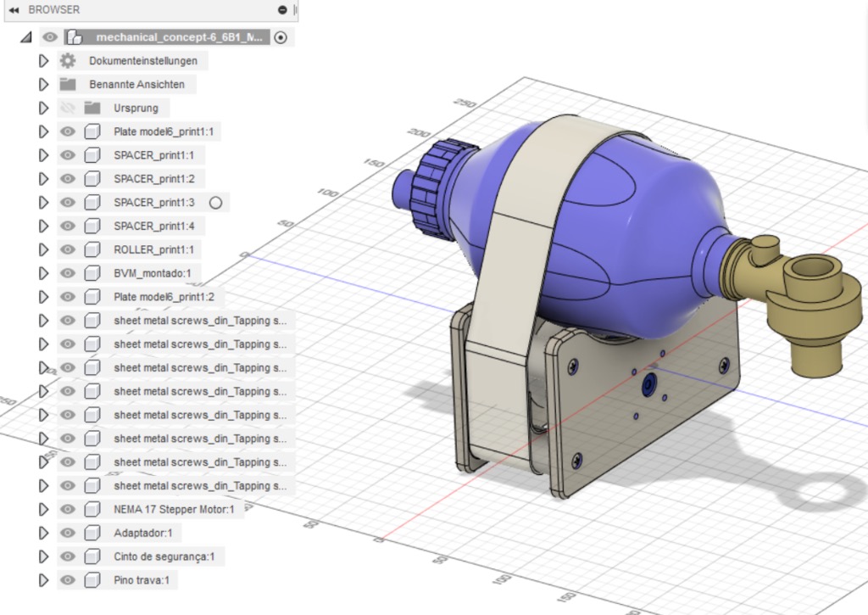Hide SPACER_print1:4 component
Screen dimensions: 868x615
pos(68,226)
